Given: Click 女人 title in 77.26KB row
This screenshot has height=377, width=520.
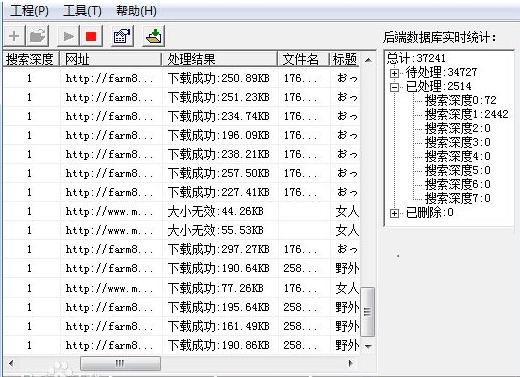Looking at the screenshot, I should click(347, 288).
